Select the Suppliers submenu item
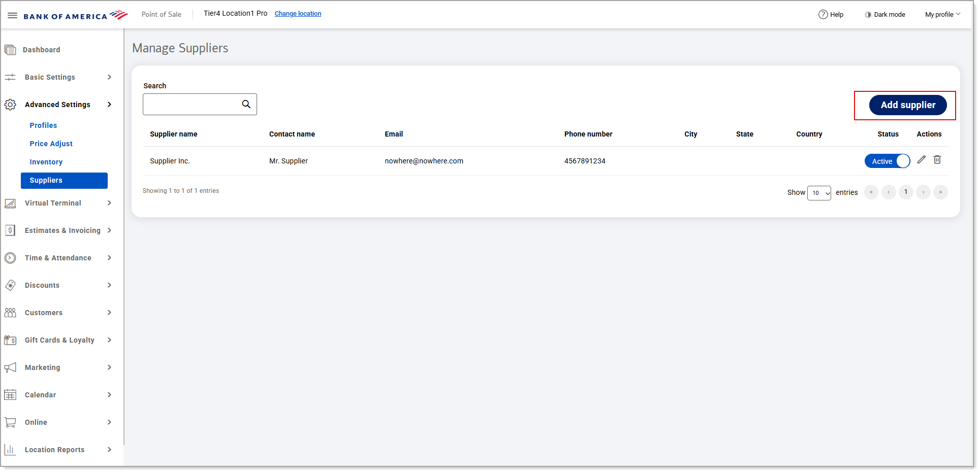980x473 pixels. 64,180
